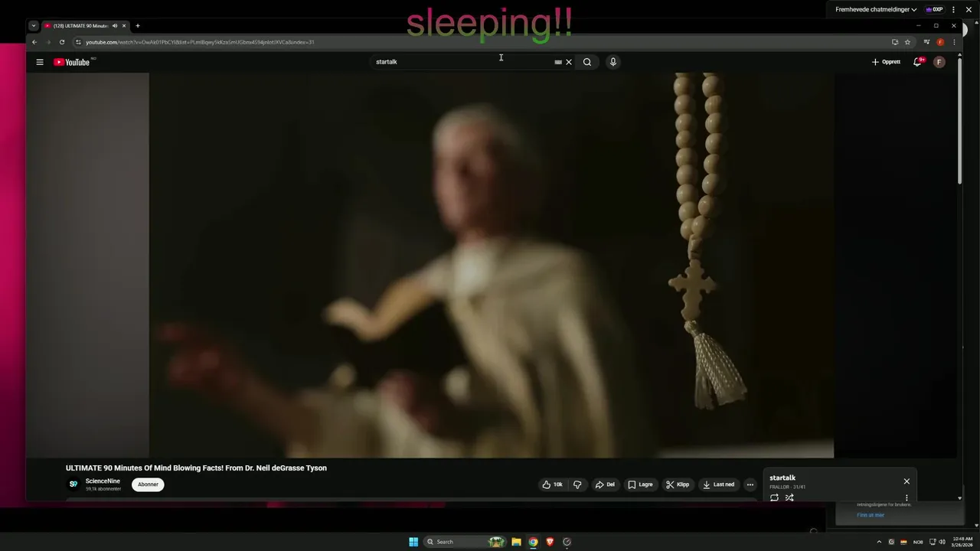Follow the Finn ut mer link
The height and width of the screenshot is (551, 980).
871,515
